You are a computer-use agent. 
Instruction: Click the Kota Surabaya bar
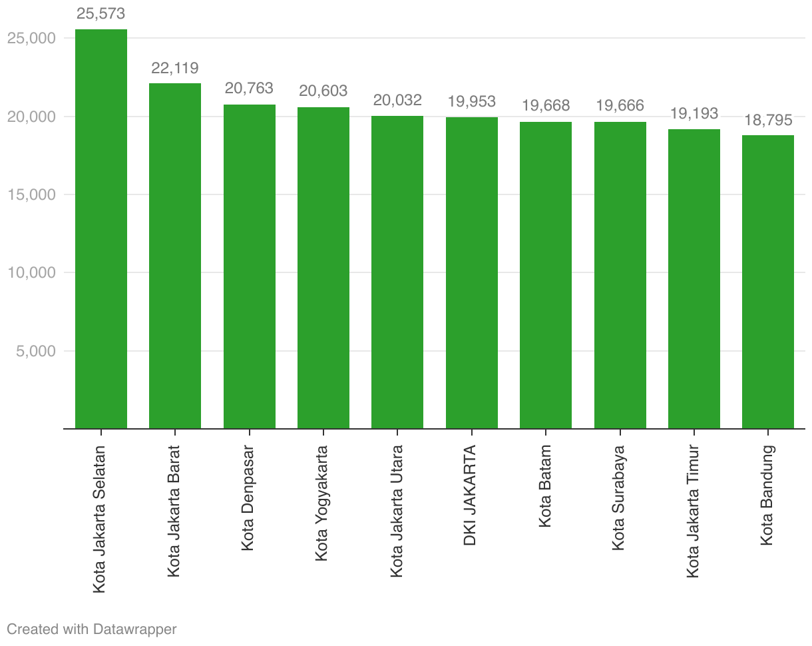coord(620,275)
